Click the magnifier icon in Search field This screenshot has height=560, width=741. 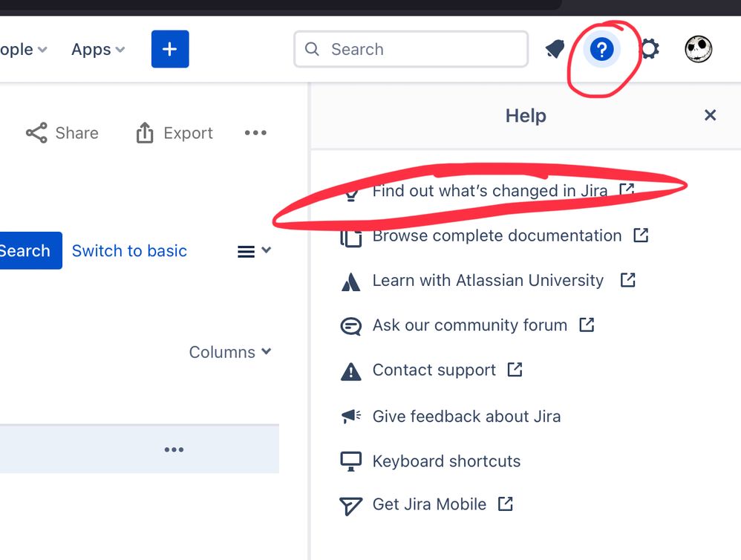tap(312, 49)
